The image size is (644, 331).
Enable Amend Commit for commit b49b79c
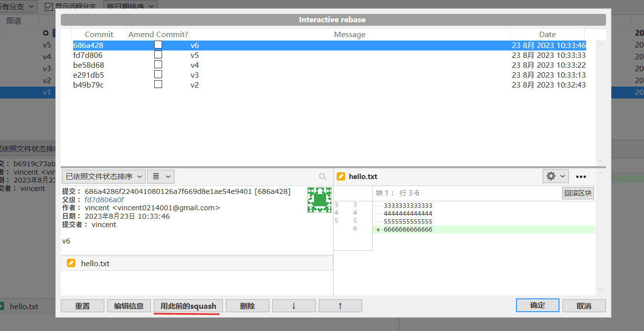point(158,85)
